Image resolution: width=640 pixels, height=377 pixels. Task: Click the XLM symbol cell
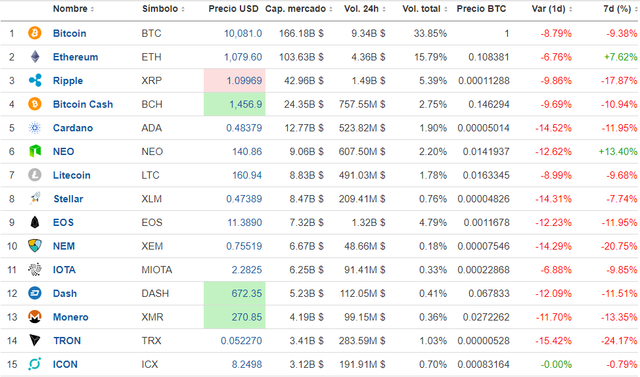151,199
